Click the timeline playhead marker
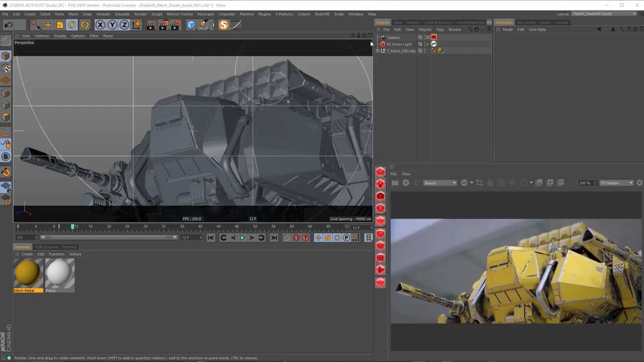The height and width of the screenshot is (362, 644). 72,227
